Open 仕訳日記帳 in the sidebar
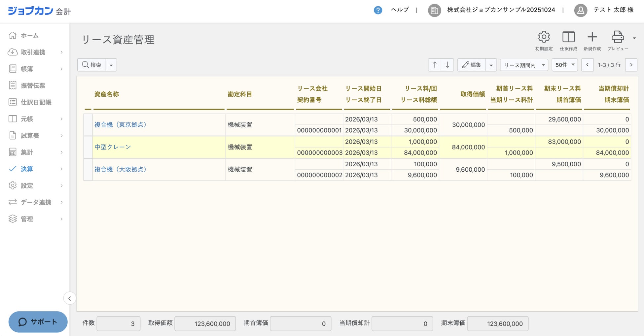644x336 pixels. (x=36, y=102)
